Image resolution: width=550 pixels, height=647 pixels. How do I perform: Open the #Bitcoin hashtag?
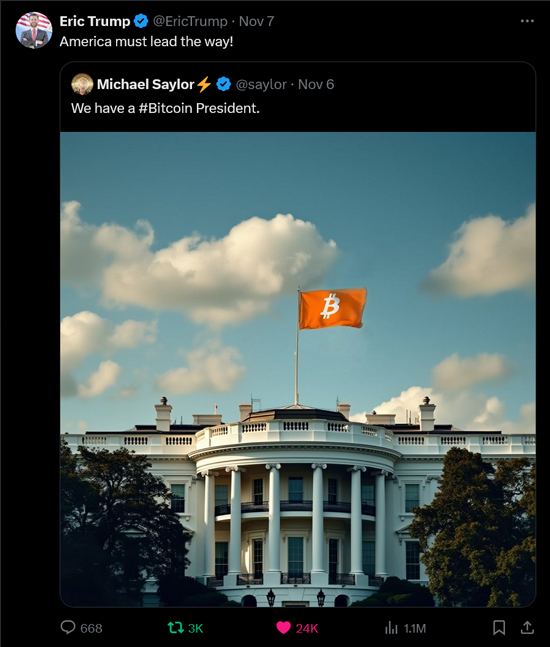165,108
